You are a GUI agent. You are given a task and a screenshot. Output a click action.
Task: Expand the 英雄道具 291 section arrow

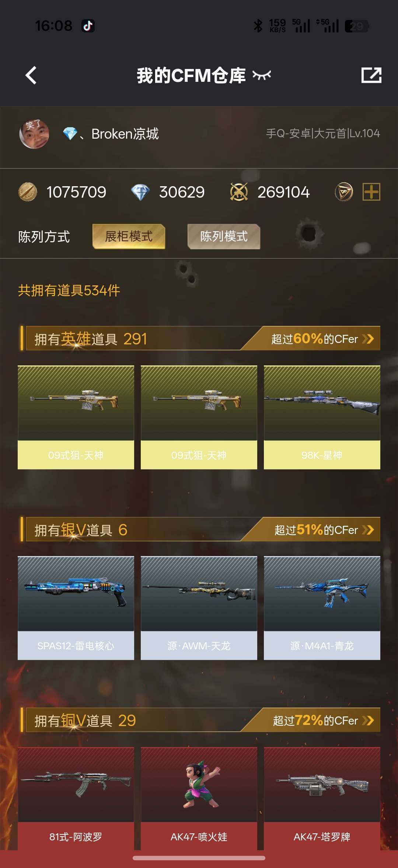(368, 339)
